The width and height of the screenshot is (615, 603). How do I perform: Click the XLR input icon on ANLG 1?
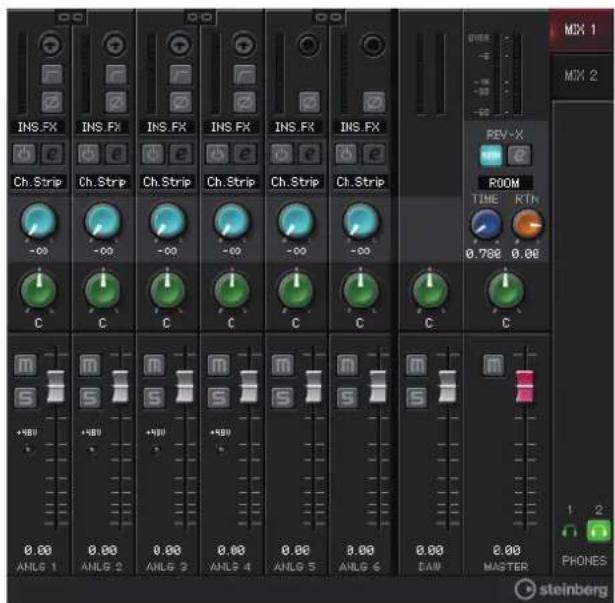point(51,44)
